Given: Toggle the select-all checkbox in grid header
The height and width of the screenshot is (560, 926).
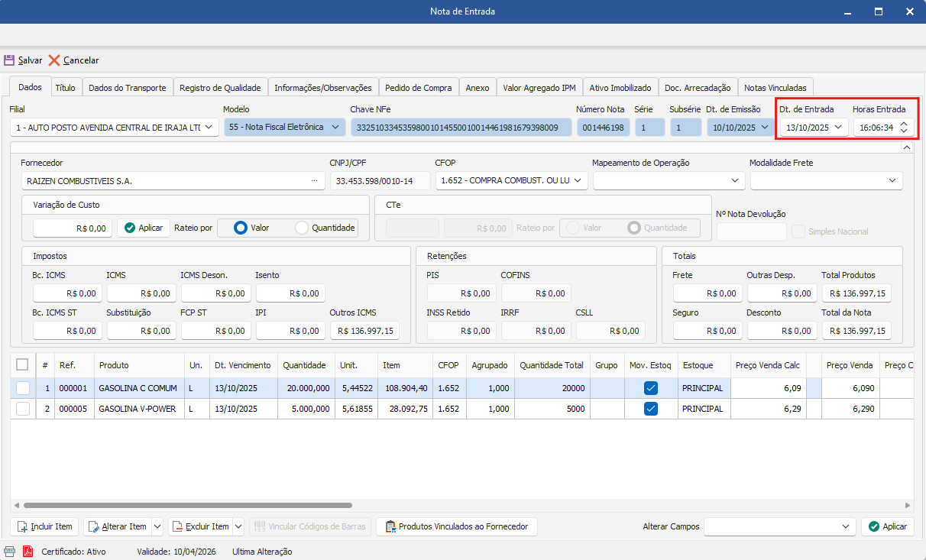Looking at the screenshot, I should pyautogui.click(x=22, y=364).
